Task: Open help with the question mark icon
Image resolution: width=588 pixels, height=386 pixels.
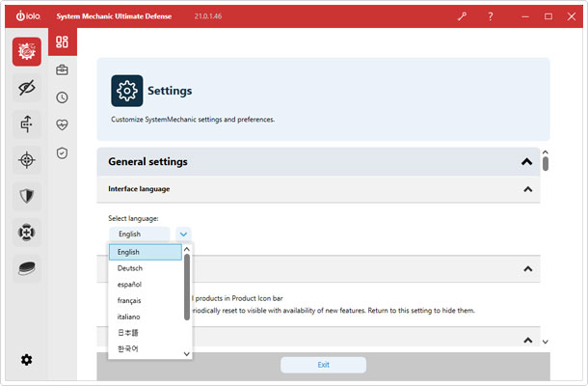Action: click(490, 16)
